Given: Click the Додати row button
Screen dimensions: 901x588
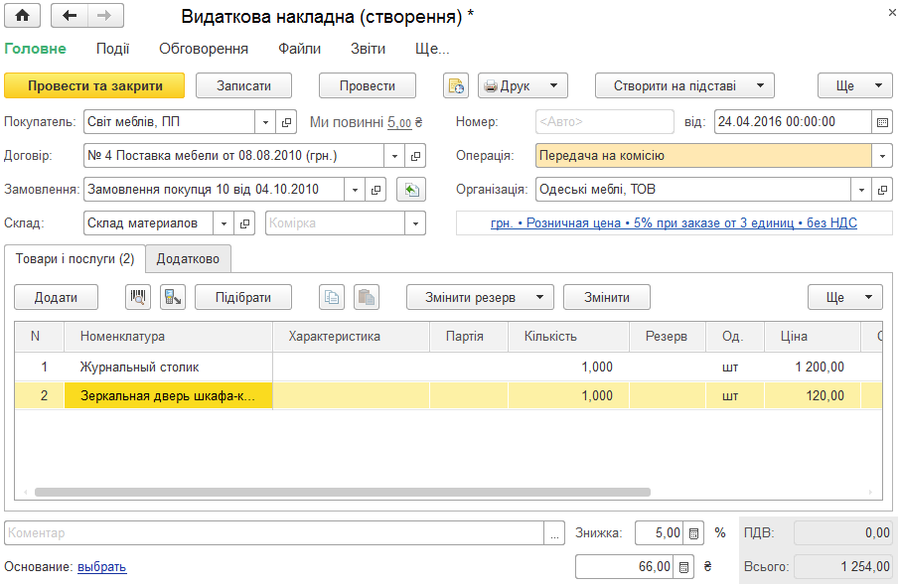Looking at the screenshot, I should pyautogui.click(x=56, y=297).
